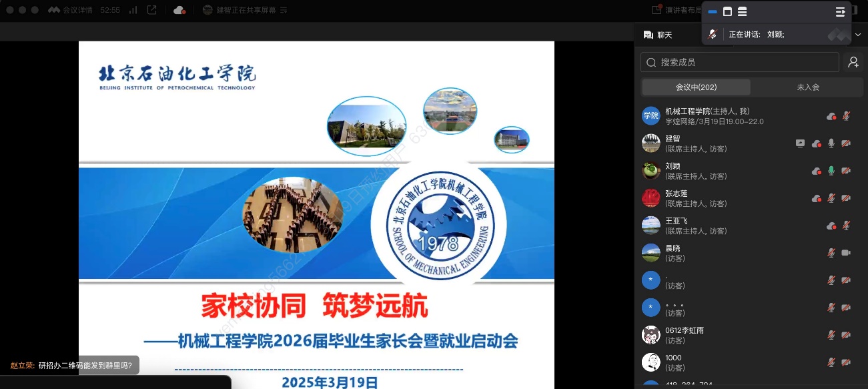Open the cloud recording indicator in top bar
868x389 pixels.
tap(179, 10)
